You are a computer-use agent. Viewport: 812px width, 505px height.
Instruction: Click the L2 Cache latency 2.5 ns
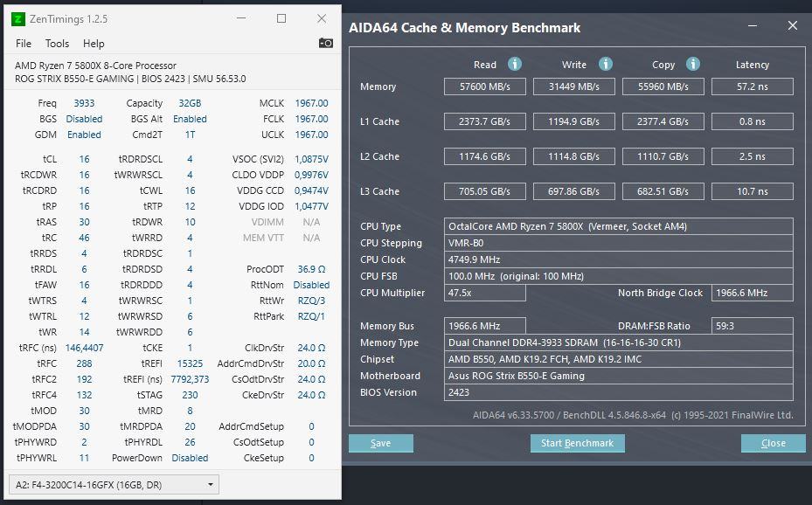tap(753, 156)
